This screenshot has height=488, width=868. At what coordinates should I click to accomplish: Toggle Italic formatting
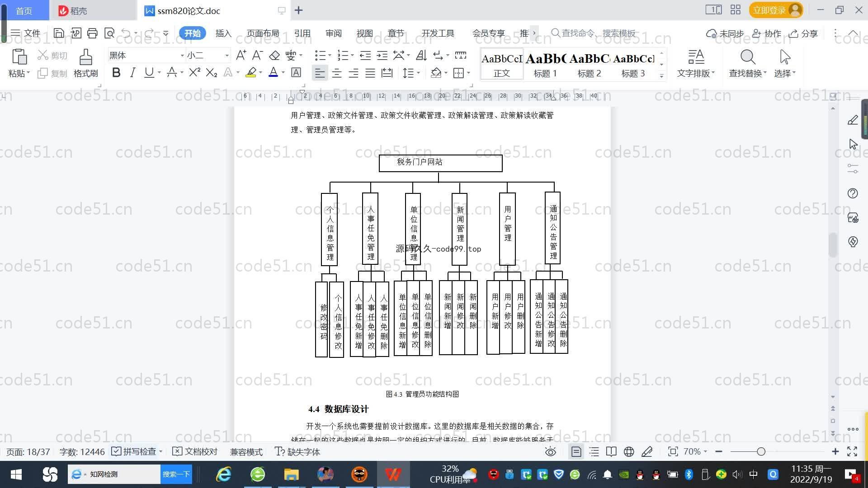(132, 73)
